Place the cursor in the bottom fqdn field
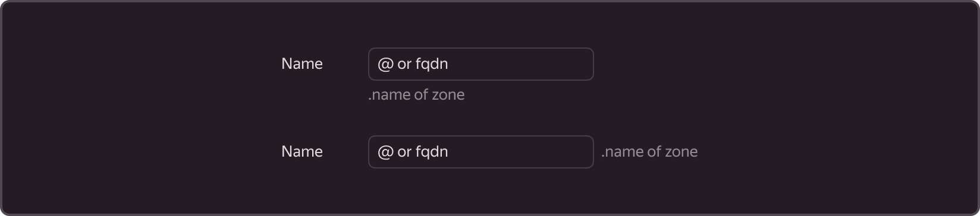 tap(480, 152)
